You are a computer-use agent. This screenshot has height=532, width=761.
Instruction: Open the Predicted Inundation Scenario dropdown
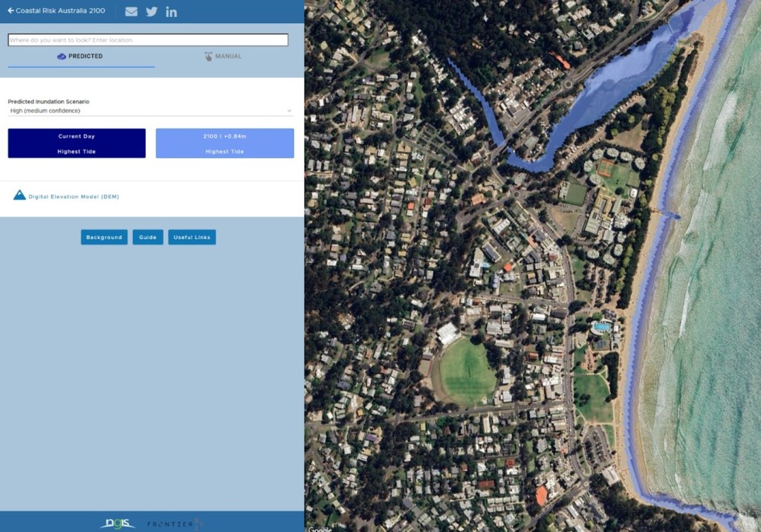click(149, 111)
